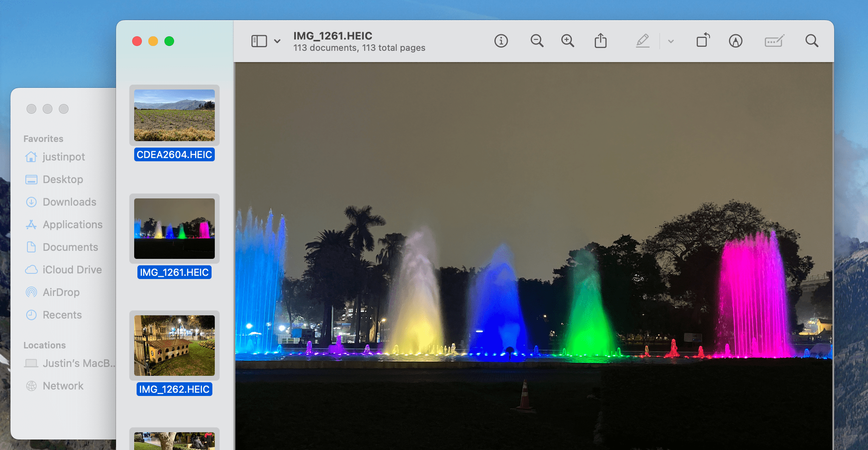Open Downloads in Finder sidebar
The image size is (868, 450).
click(69, 202)
